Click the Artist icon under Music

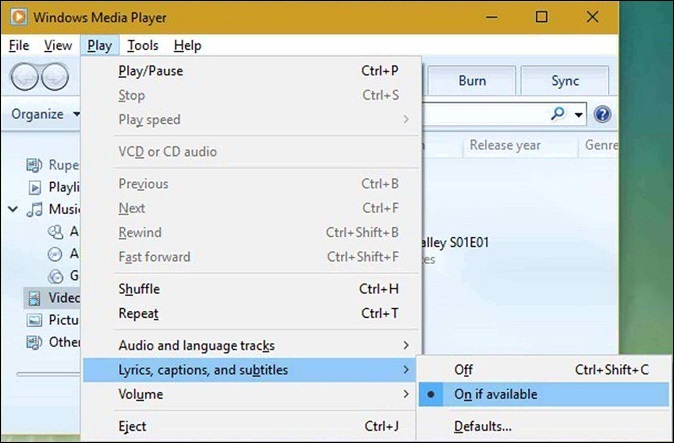click(55, 232)
